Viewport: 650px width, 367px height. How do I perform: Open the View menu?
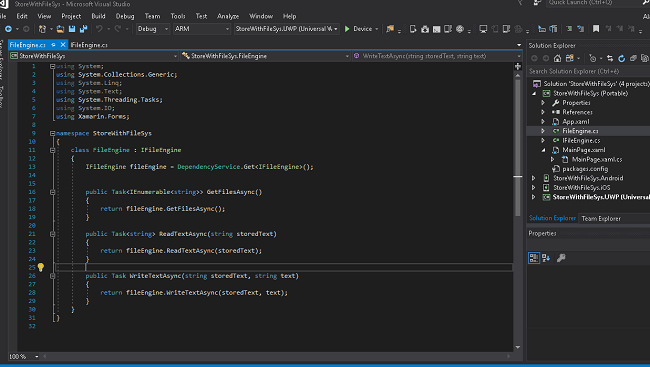tap(44, 16)
